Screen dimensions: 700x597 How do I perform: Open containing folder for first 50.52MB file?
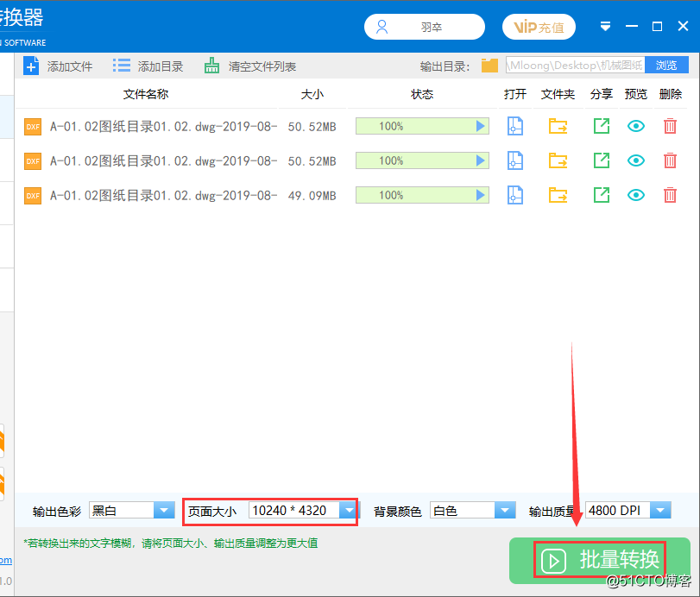(x=558, y=126)
